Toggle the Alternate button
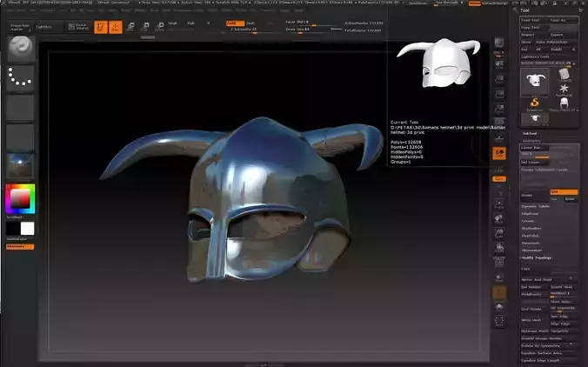 20,247
